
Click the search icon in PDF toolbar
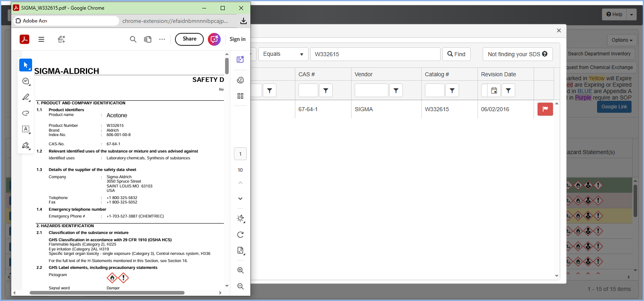(x=133, y=39)
